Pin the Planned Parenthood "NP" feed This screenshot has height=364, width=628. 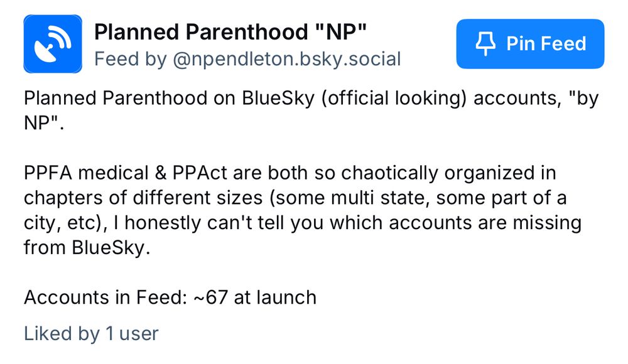(x=530, y=44)
